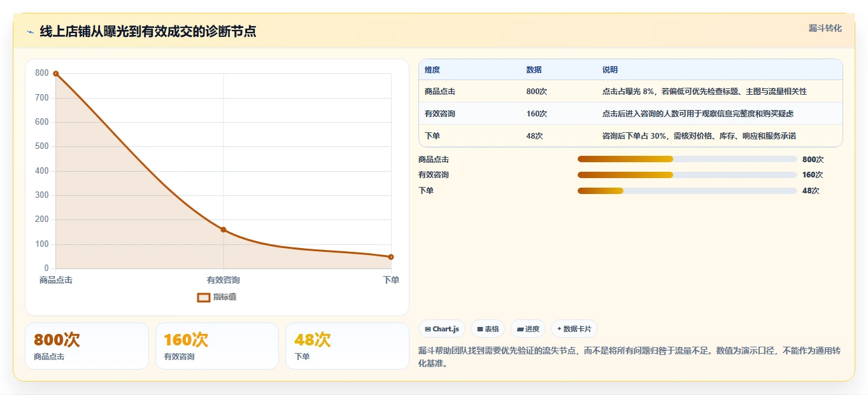Click the 400 y-axis label

click(42, 171)
